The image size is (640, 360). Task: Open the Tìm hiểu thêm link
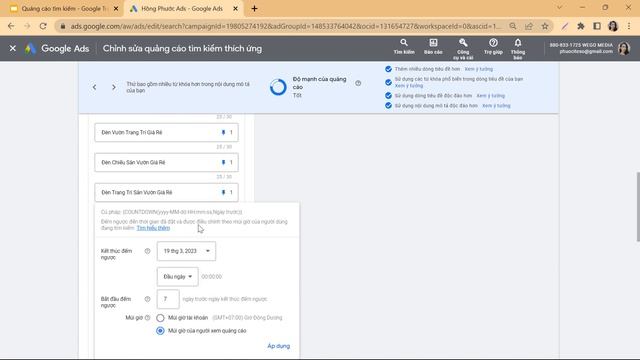[153, 228]
